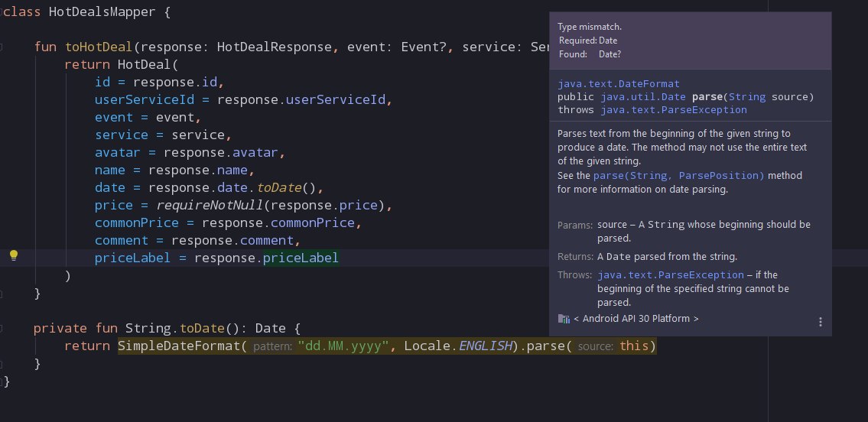Viewport: 868px width, 422px height.
Task: Click 'source:' parameter hint
Action: point(596,347)
